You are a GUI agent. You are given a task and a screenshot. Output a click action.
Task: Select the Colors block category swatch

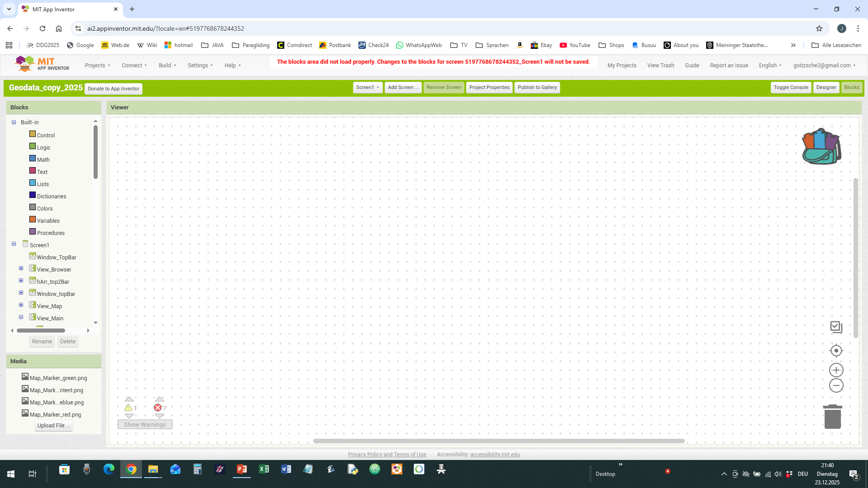(33, 207)
